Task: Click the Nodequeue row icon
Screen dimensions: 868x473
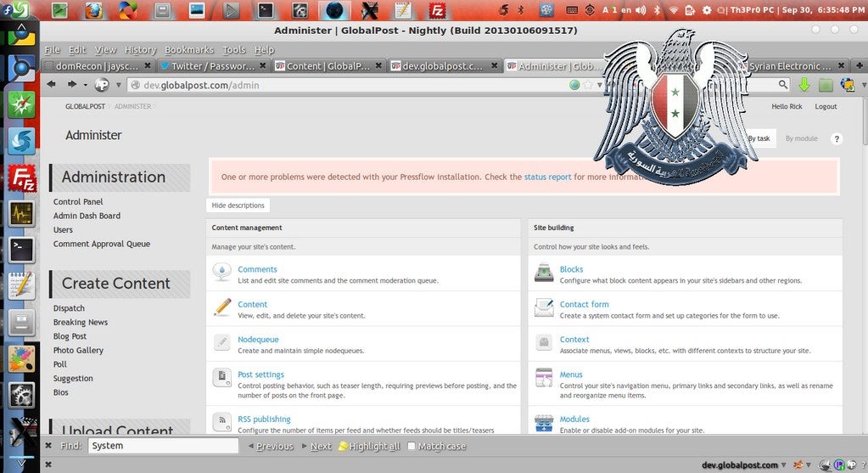Action: tap(222, 342)
